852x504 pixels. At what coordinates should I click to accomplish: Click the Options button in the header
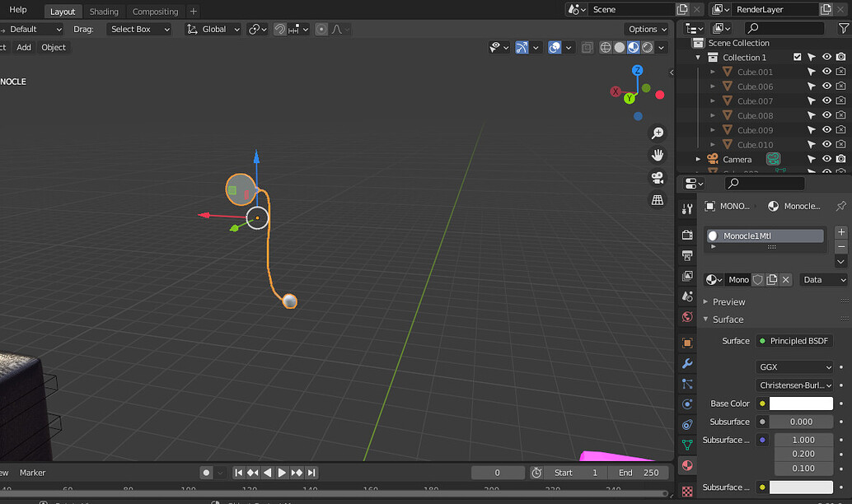pyautogui.click(x=647, y=29)
